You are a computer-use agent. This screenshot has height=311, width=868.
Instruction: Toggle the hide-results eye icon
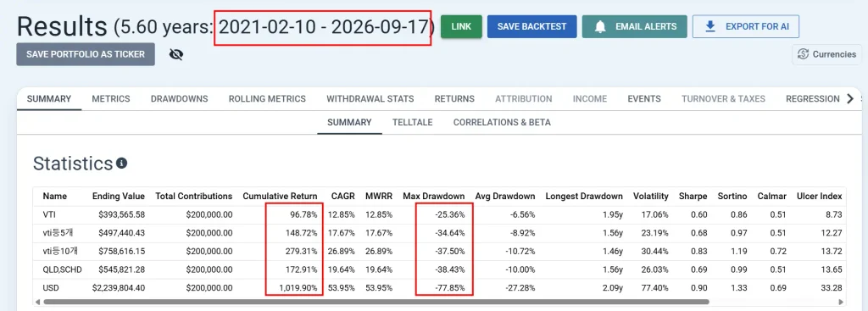(176, 54)
